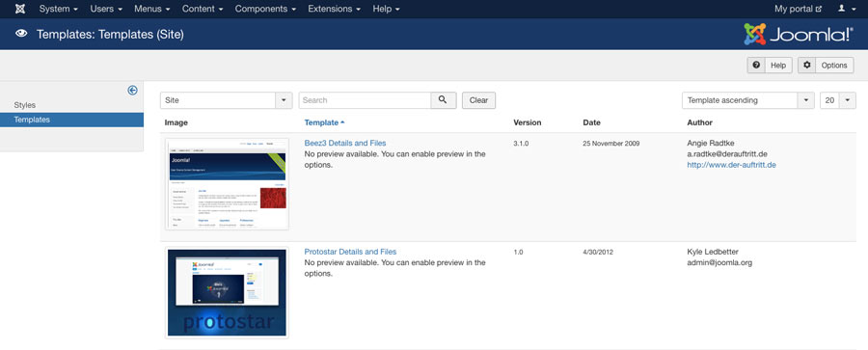The height and width of the screenshot is (350, 868).
Task: Click the Angie Radtke author name
Action: [x=710, y=143]
